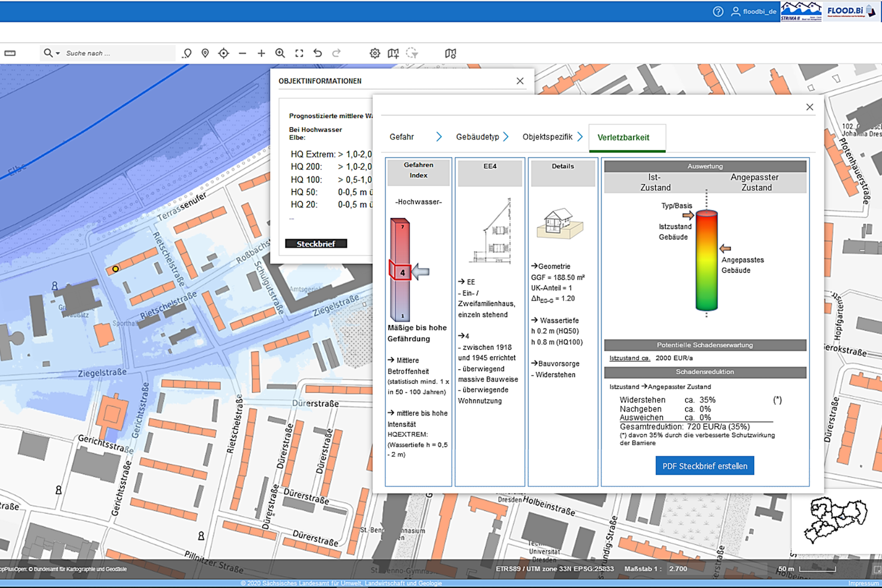The height and width of the screenshot is (588, 882).
Task: Open help via question mark icon
Action: click(x=718, y=11)
